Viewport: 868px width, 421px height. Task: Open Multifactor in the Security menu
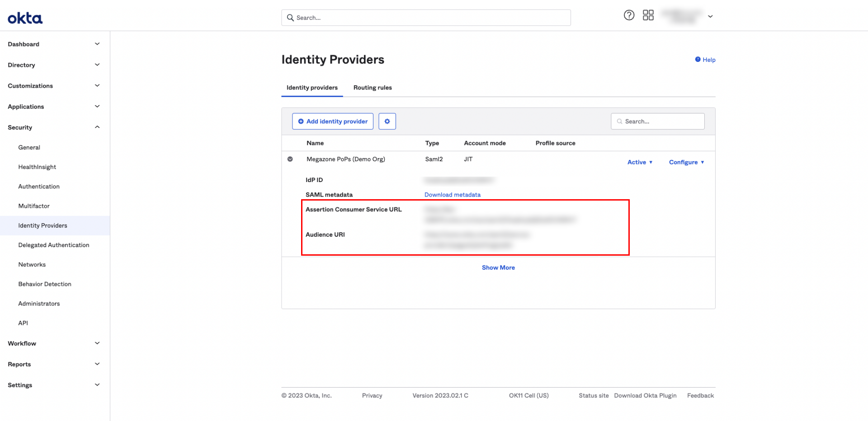[34, 206]
